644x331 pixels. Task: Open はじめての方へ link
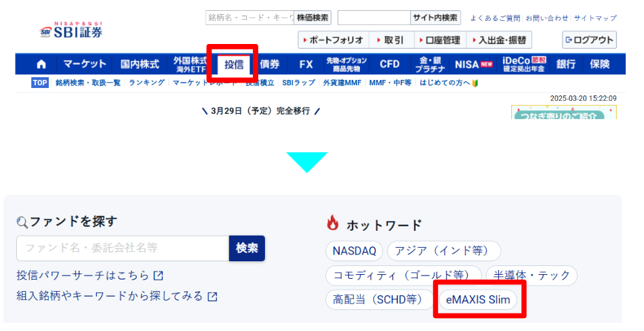tap(445, 83)
